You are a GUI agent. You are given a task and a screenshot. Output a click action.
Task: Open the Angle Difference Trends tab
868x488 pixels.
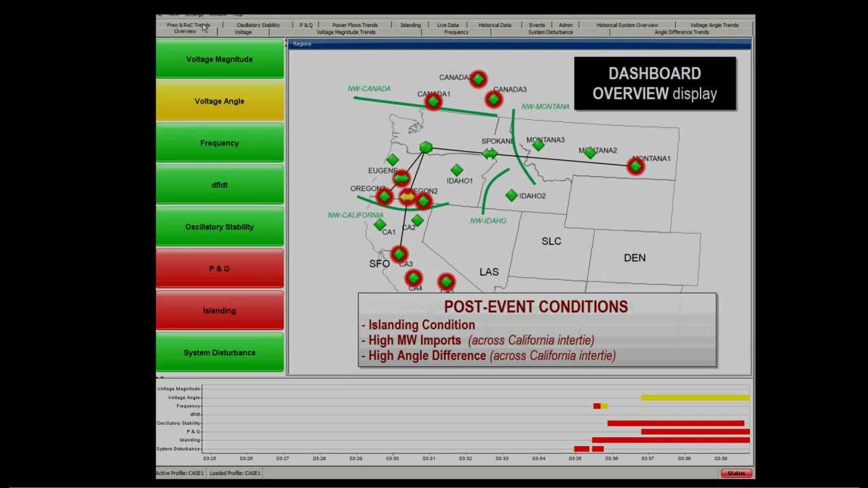click(682, 32)
